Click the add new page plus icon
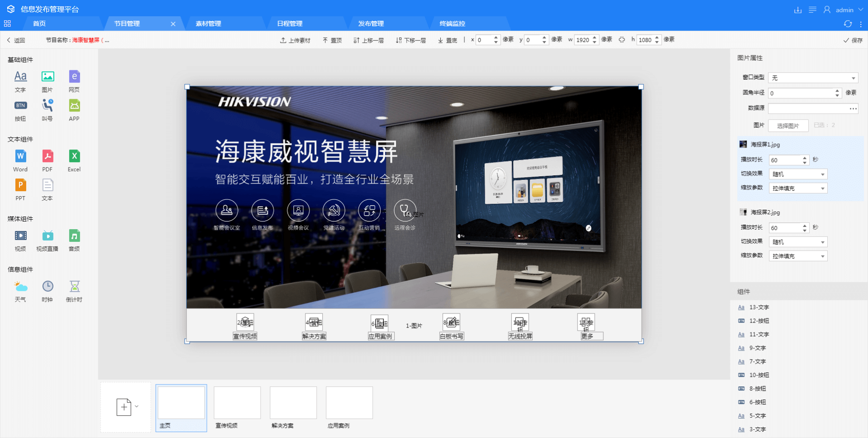 tap(124, 407)
